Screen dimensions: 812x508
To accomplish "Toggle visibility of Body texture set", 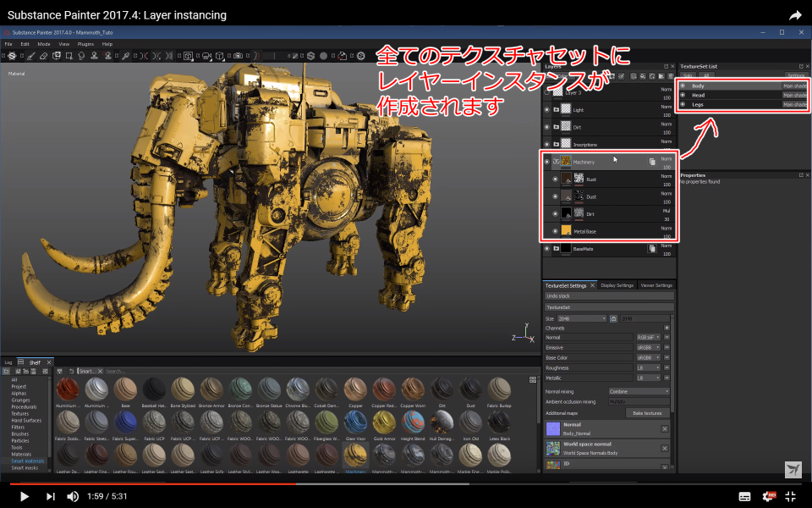I will tap(683, 86).
